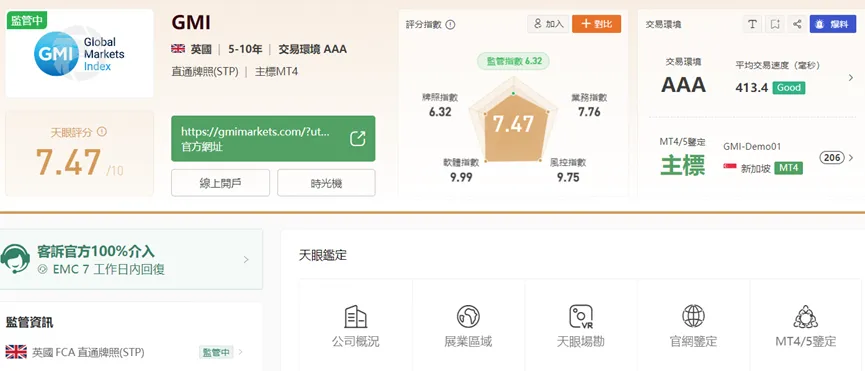Viewport: 865px width, 371px height.
Task: Click the 公司概況 label
Action: (355, 342)
